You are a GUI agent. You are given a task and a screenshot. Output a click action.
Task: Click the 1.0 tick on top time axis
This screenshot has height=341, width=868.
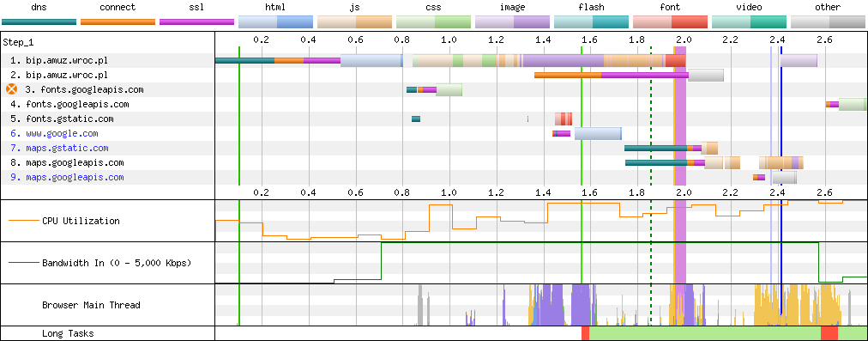449,40
